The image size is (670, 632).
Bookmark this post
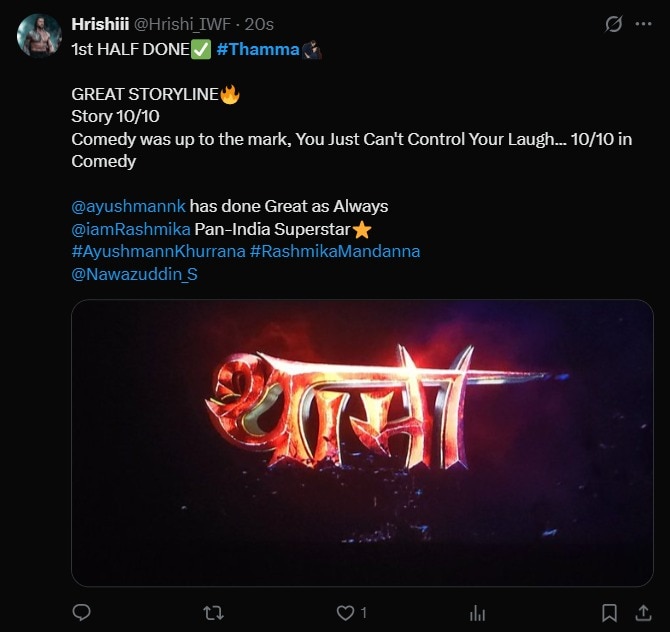click(609, 611)
